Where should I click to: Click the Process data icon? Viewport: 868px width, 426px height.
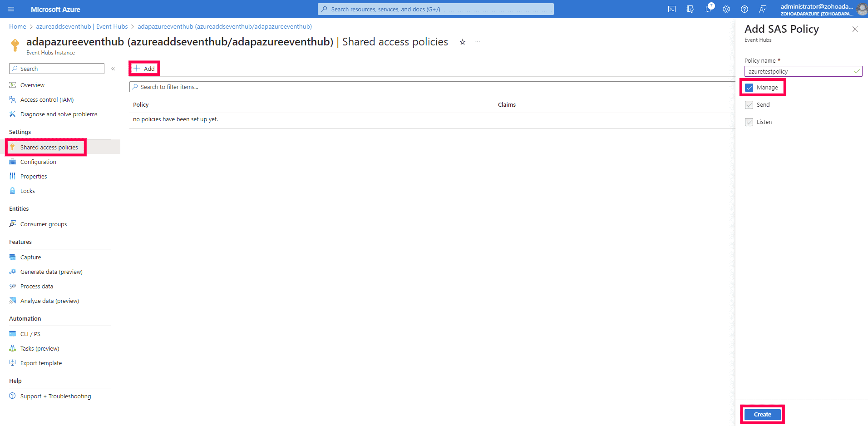click(x=13, y=286)
